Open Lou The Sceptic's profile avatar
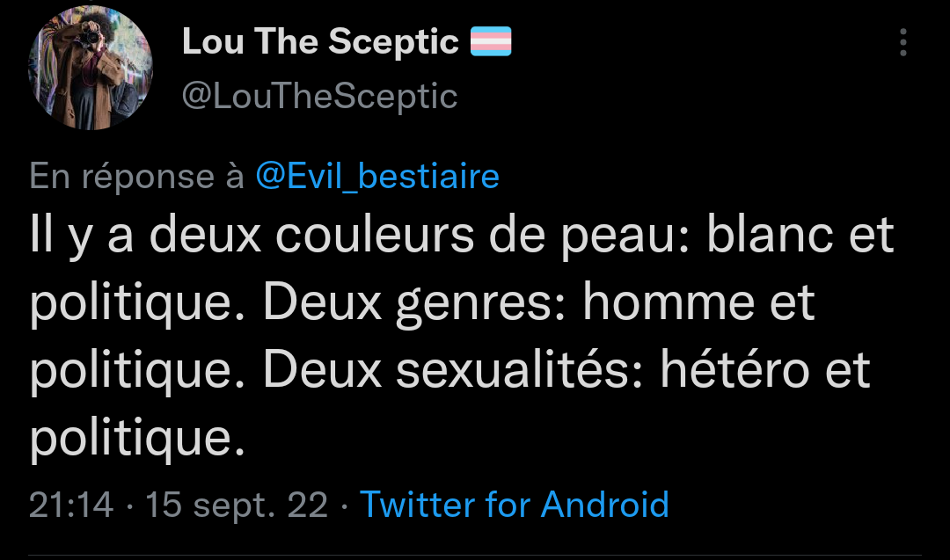 91,69
